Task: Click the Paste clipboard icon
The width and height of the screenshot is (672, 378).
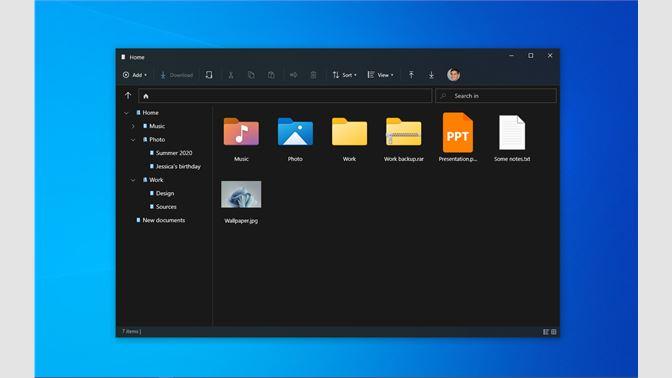Action: [x=271, y=75]
